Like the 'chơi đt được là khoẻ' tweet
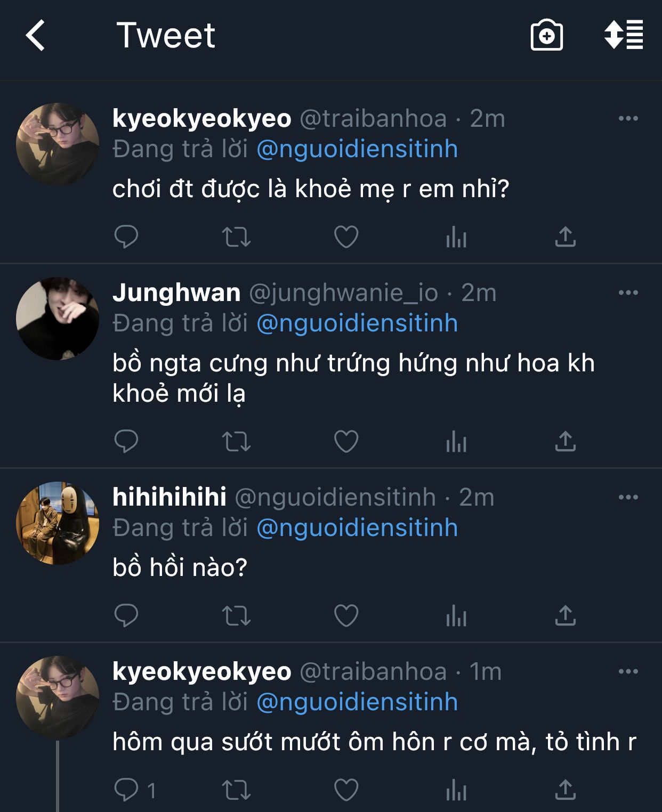Viewport: 662px width, 812px height. tap(346, 237)
